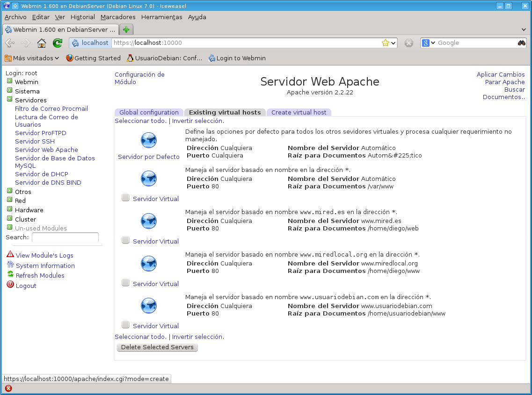532x395 pixels.
Task: Expand the Webmin category
Action: click(9, 81)
